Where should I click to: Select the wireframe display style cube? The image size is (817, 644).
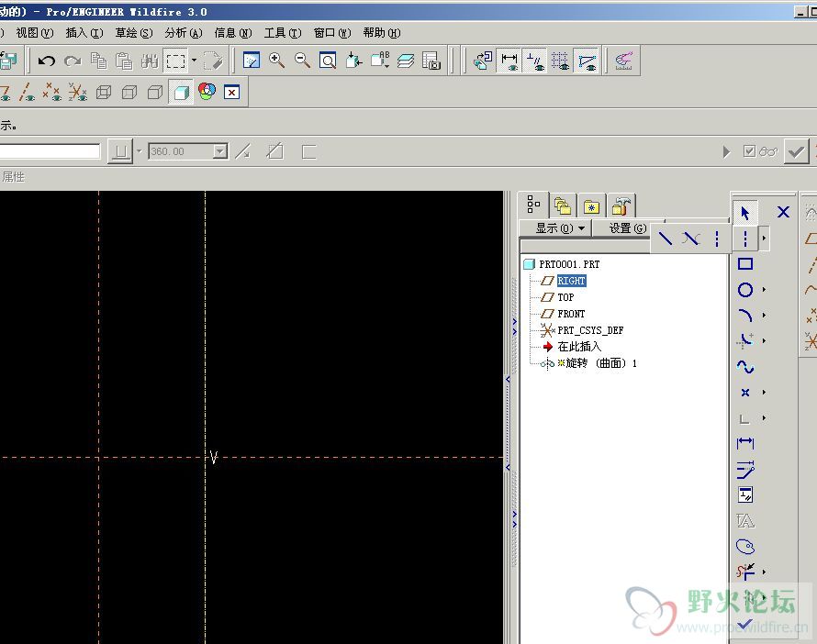[104, 93]
